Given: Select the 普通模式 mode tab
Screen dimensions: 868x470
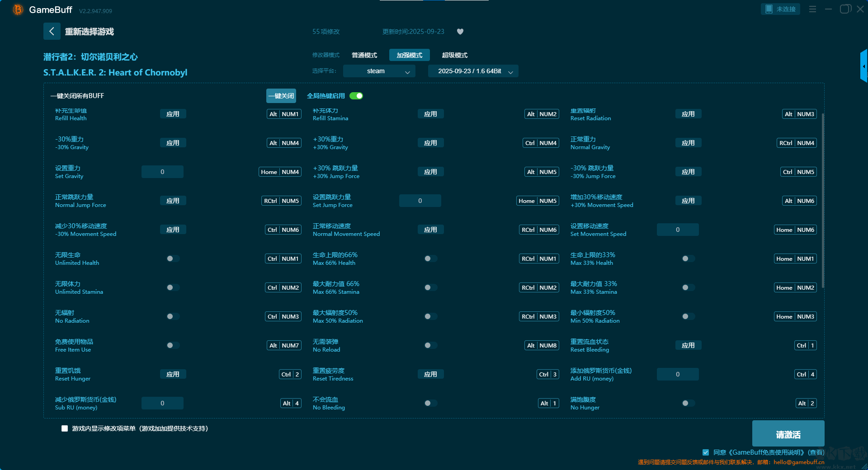Looking at the screenshot, I should click(364, 55).
